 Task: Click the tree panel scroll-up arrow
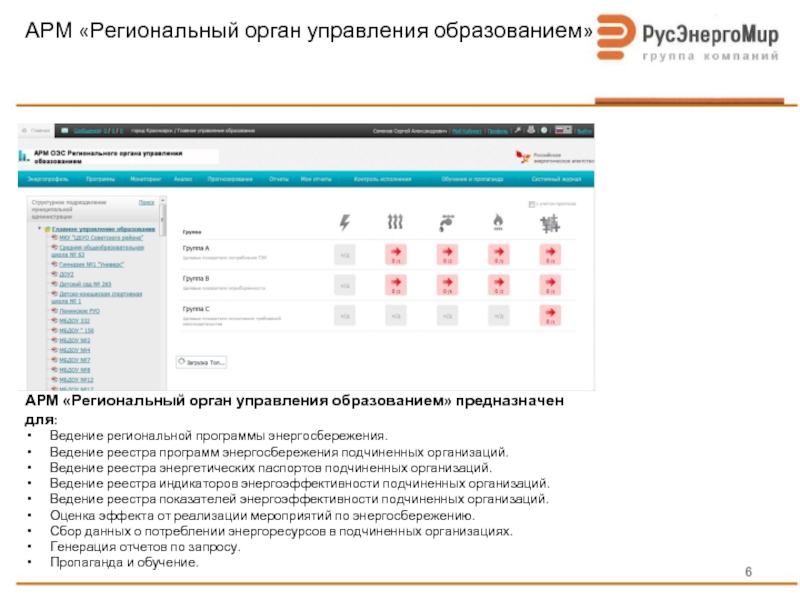[163, 200]
